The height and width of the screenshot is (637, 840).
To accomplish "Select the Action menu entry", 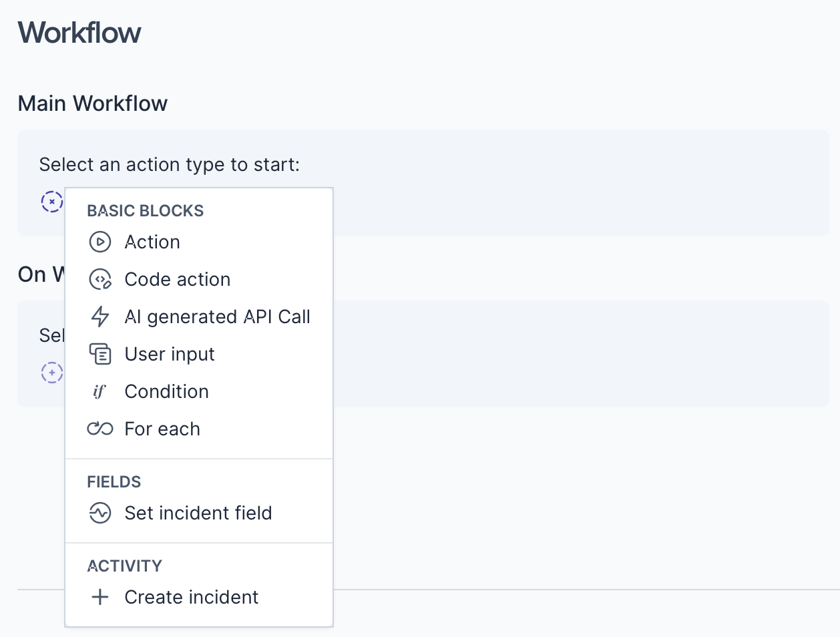I will tap(152, 242).
